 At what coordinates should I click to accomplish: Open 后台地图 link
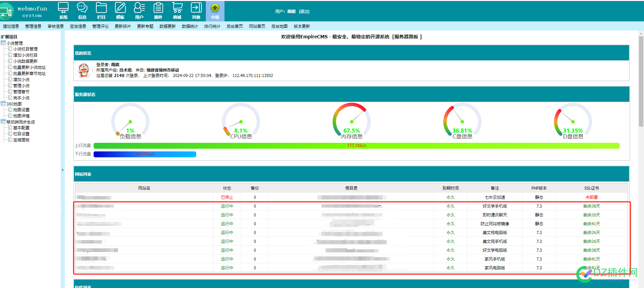click(279, 26)
